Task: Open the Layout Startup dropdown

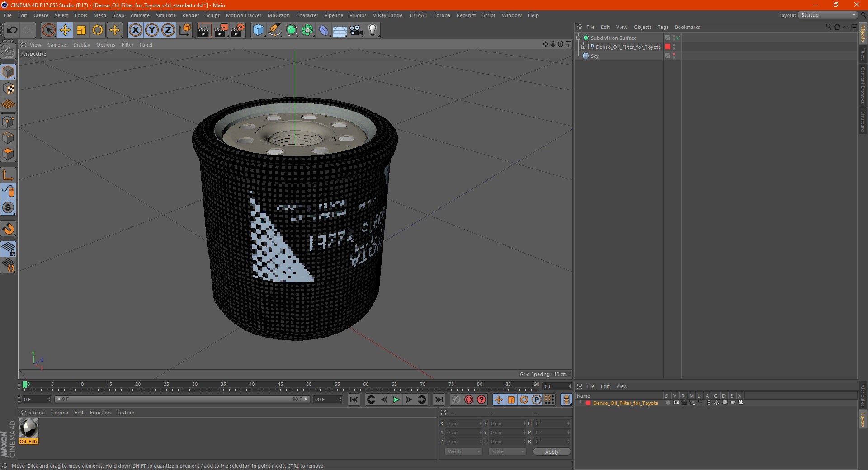Action: coord(828,15)
